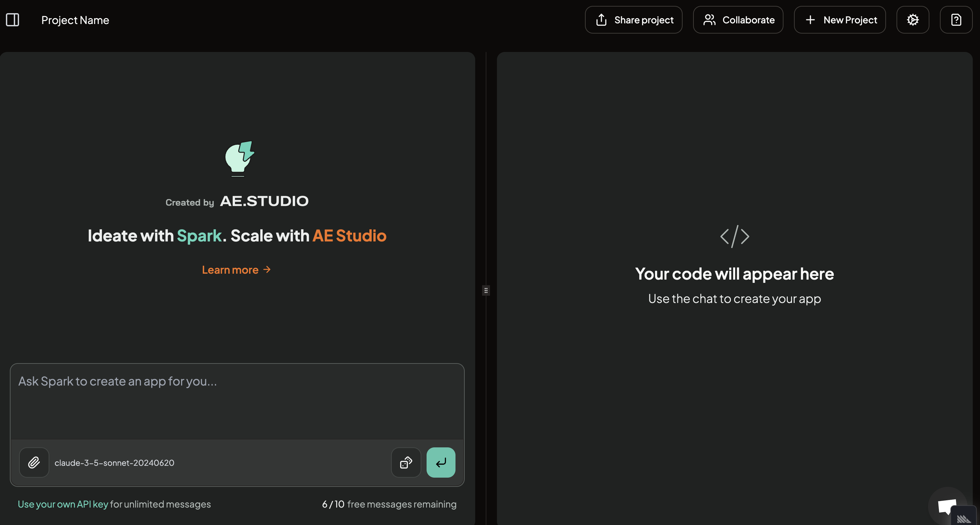
Task: Click the paperclip attach file icon
Action: pos(34,463)
